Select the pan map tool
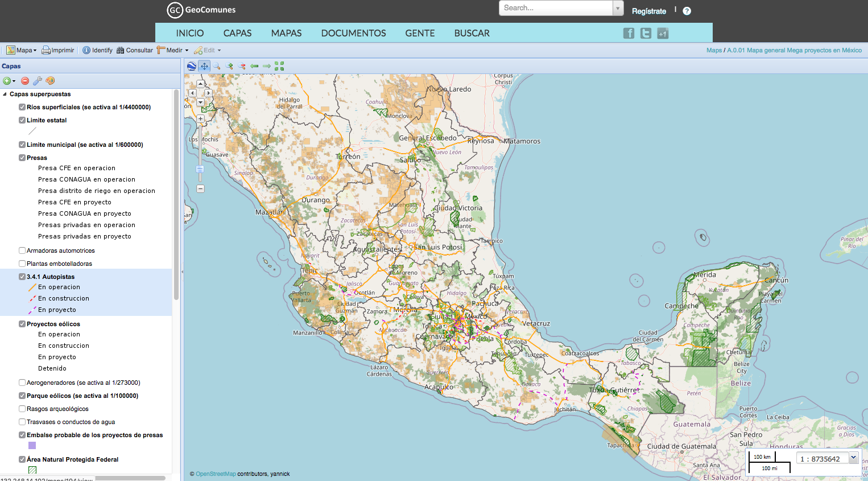Image resolution: width=868 pixels, height=481 pixels. [x=204, y=66]
